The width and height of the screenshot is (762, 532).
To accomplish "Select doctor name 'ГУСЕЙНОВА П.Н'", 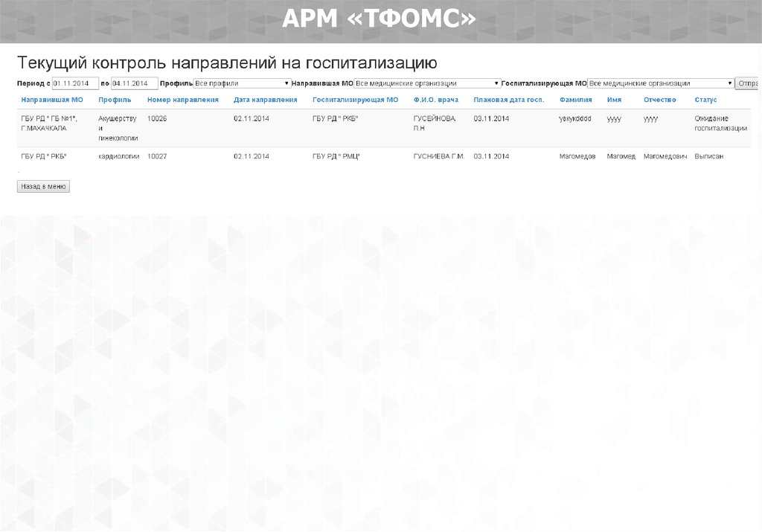I will coord(435,124).
